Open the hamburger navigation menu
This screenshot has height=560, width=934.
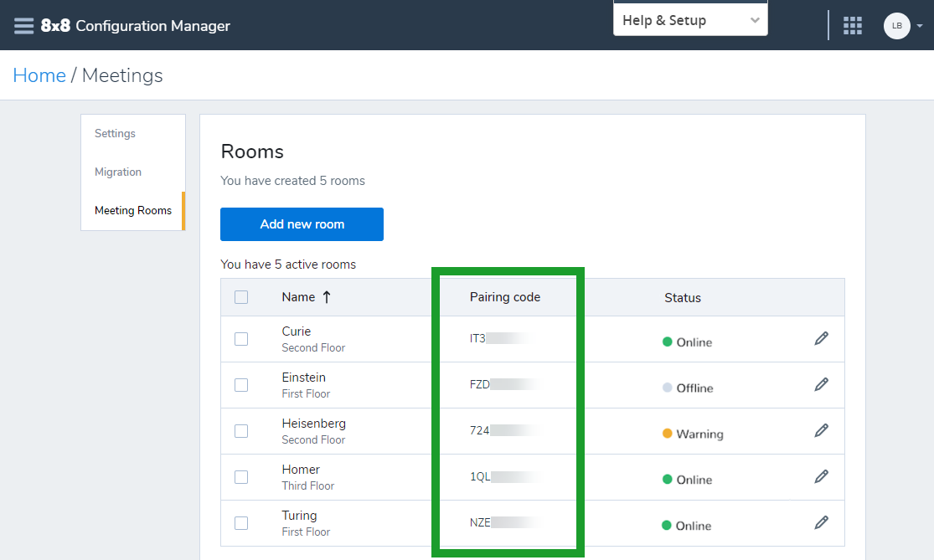pyautogui.click(x=24, y=25)
